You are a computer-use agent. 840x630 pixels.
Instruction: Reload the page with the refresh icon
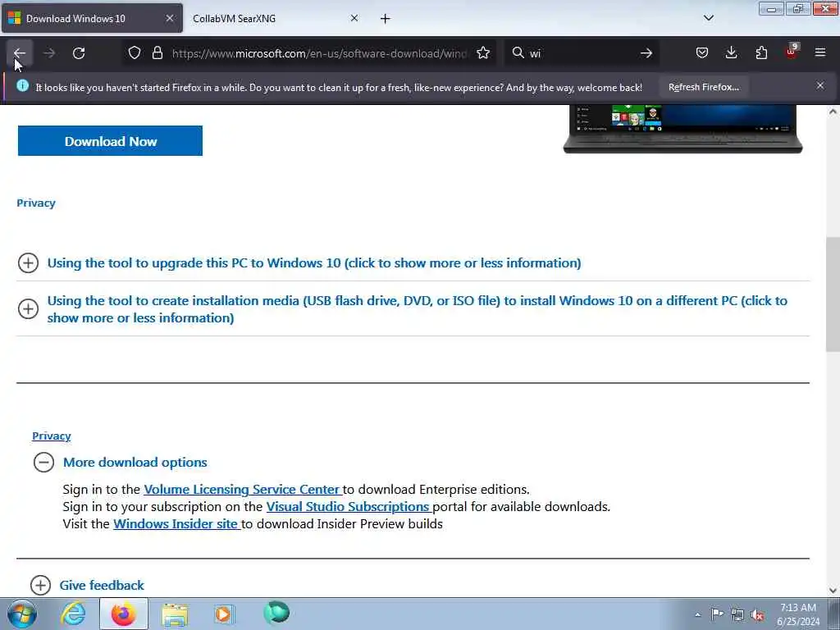[x=79, y=53]
